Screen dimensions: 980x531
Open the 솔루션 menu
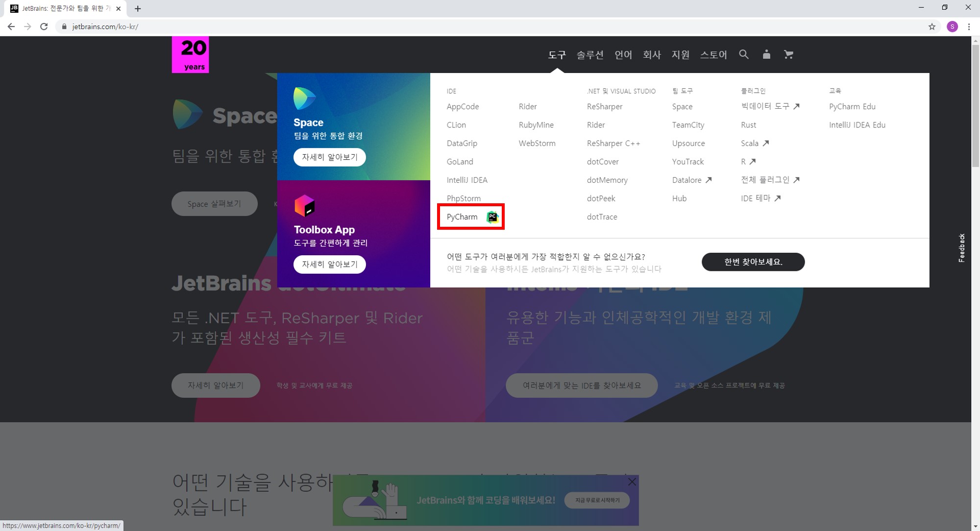point(590,55)
